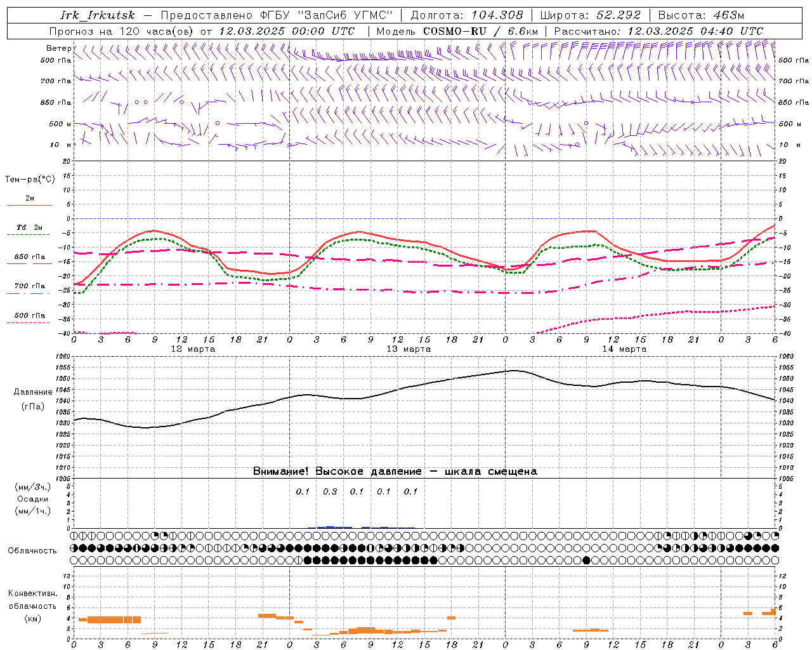
Task: Click the (мм/3ч.) unit label
Action: [x=32, y=487]
